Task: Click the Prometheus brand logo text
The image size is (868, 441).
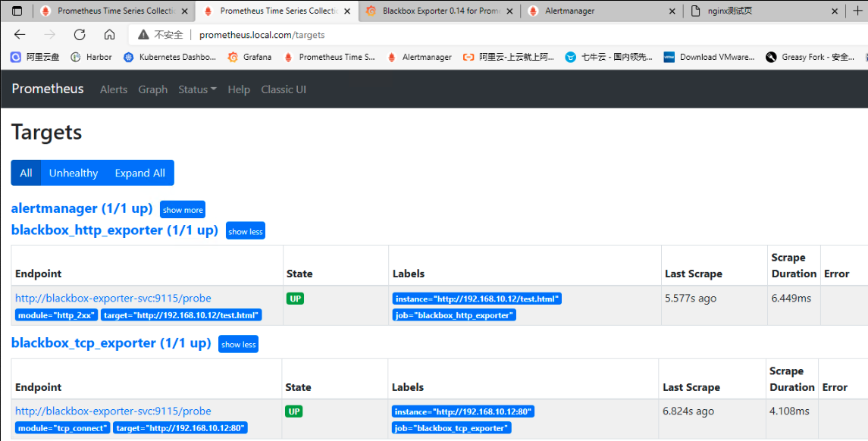Action: coord(48,89)
